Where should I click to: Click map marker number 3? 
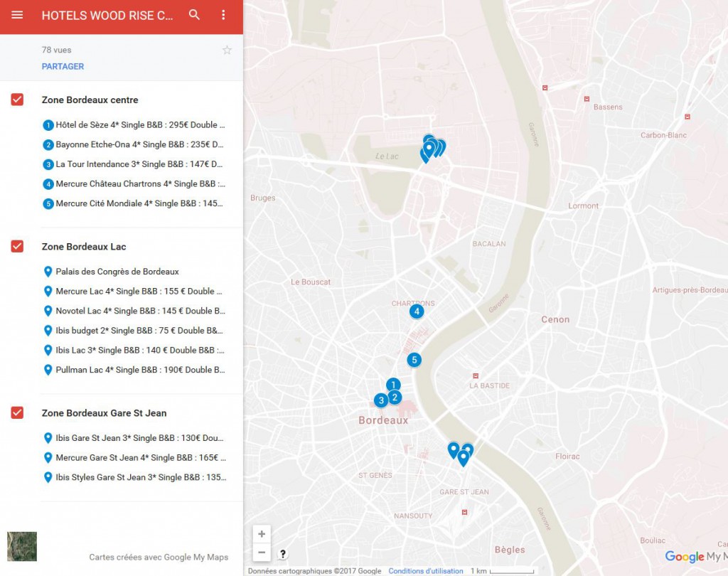tap(381, 400)
